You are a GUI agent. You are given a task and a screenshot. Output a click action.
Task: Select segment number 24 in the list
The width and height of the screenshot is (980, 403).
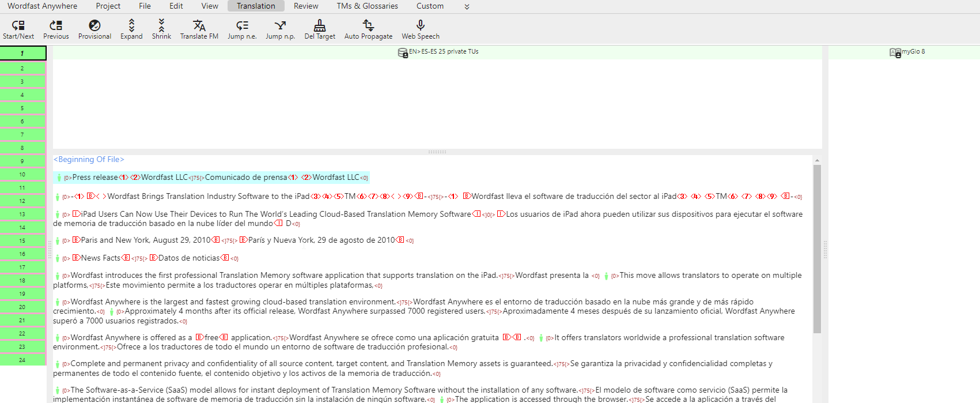click(22, 360)
